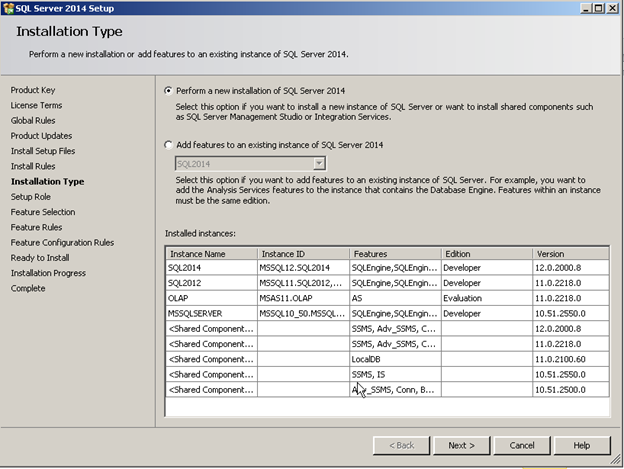
Task: Close the SQL Server 2014 Setup window
Action: point(612,8)
